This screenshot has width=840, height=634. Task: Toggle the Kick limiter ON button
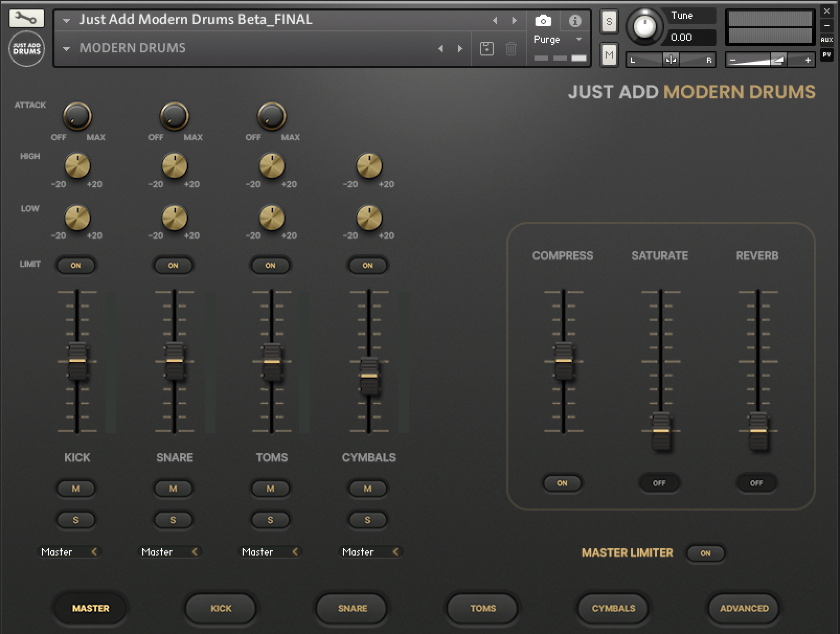coord(76,265)
